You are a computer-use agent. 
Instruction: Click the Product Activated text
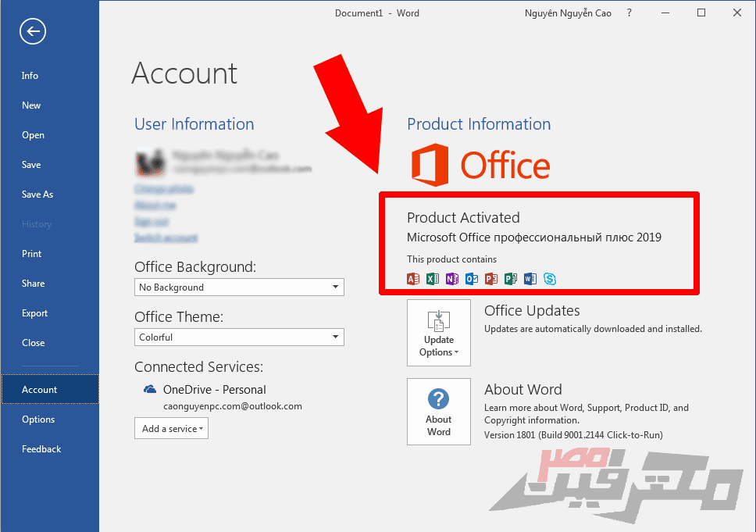click(463, 217)
